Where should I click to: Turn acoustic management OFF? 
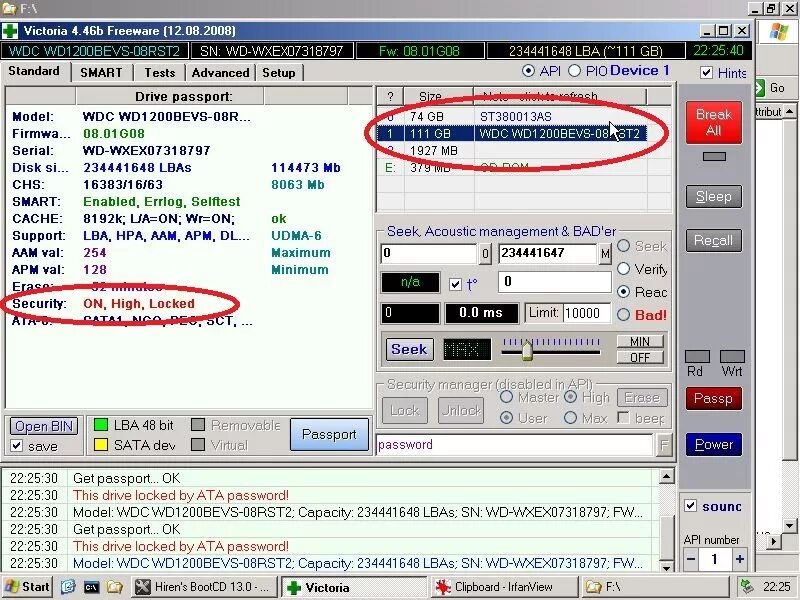(x=640, y=357)
